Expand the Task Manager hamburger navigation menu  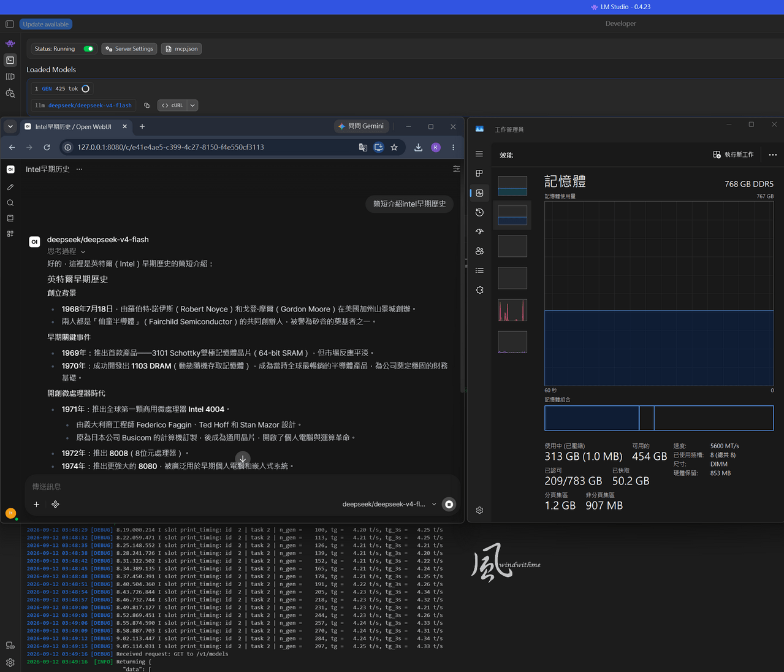click(479, 154)
